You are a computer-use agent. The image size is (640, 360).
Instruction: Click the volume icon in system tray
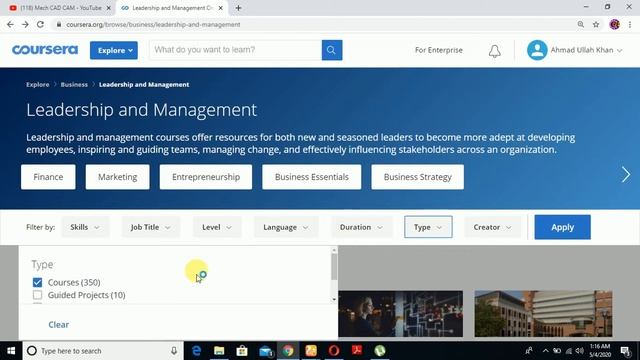click(579, 351)
